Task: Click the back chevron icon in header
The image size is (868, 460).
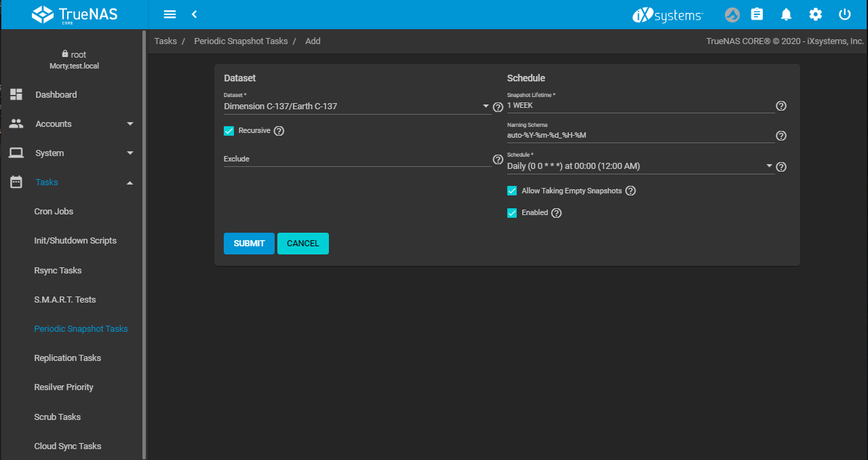Action: point(195,14)
